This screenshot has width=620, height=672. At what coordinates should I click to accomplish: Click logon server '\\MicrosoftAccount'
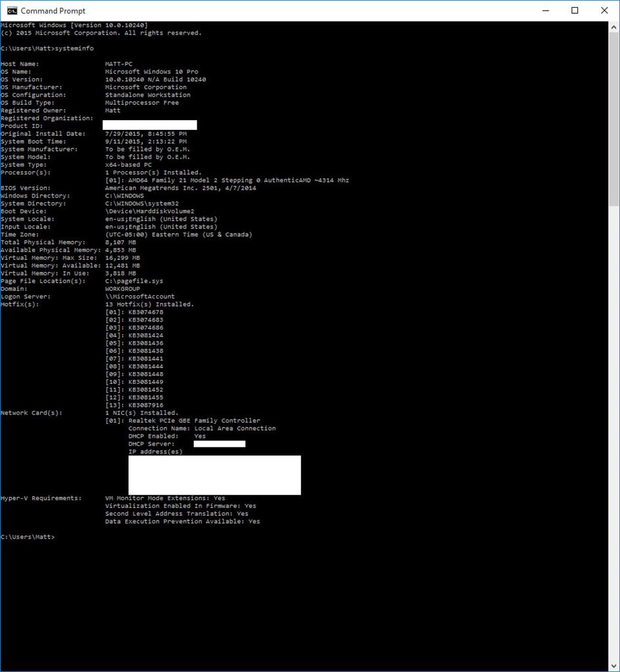(140, 296)
